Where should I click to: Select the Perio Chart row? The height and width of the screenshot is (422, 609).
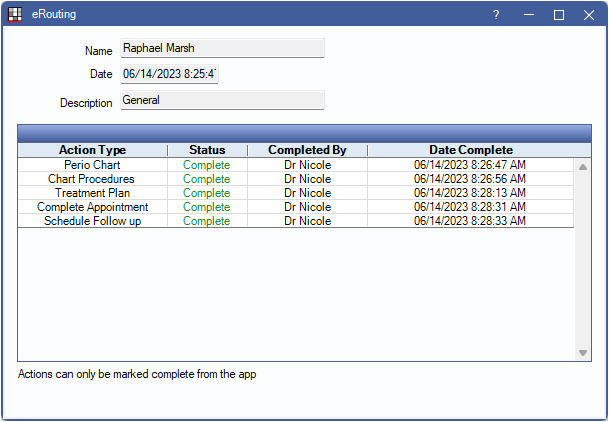[92, 165]
